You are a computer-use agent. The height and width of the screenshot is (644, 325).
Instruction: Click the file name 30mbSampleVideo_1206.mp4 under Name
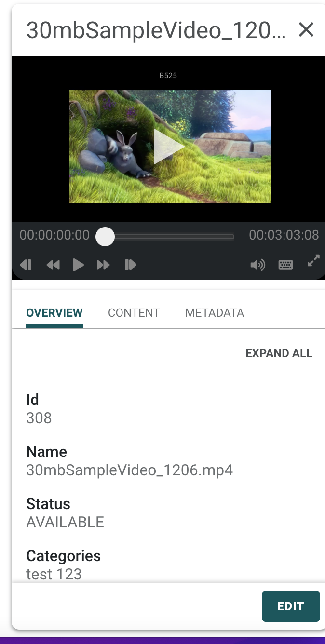click(129, 470)
